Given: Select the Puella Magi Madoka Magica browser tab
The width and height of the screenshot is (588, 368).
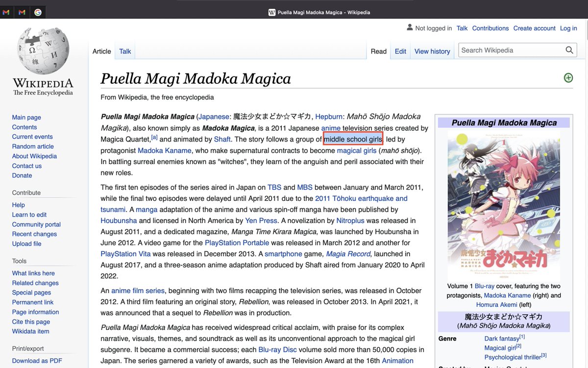Looking at the screenshot, I should pos(318,12).
